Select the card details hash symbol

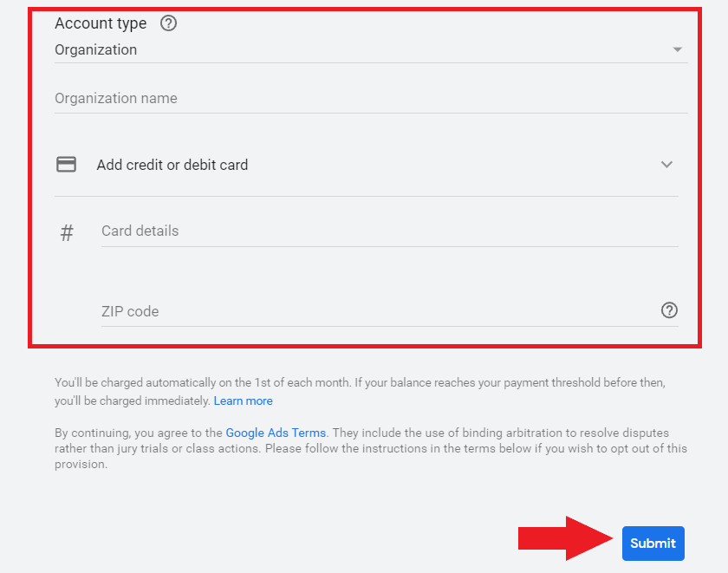(x=67, y=231)
